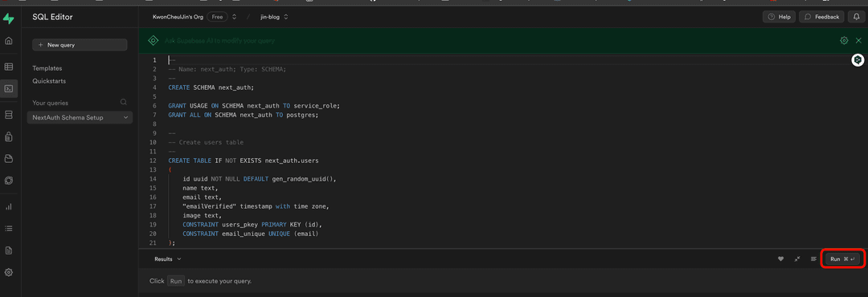The width and height of the screenshot is (868, 297).
Task: Click the GRANT USAGE ON SCHEMA line
Action: coord(254,106)
